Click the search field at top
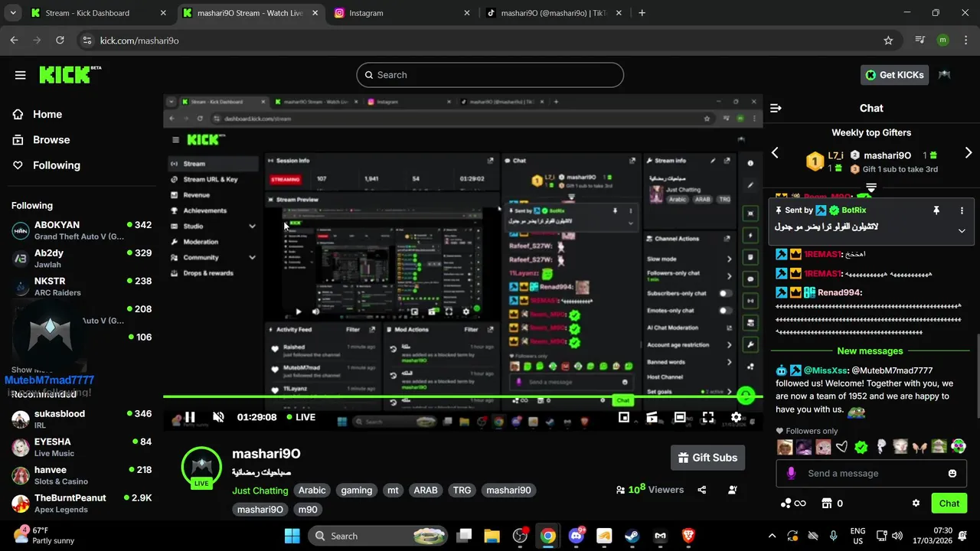This screenshot has width=980, height=551. (x=490, y=75)
